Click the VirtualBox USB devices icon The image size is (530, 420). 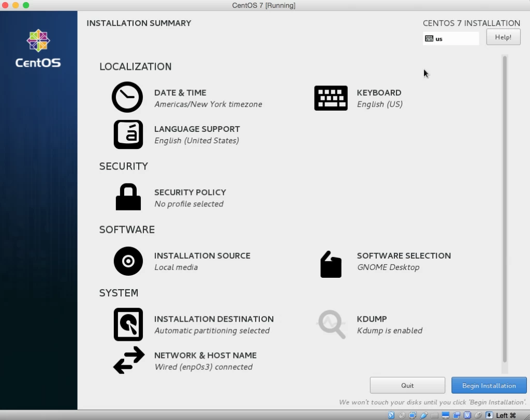point(424,415)
